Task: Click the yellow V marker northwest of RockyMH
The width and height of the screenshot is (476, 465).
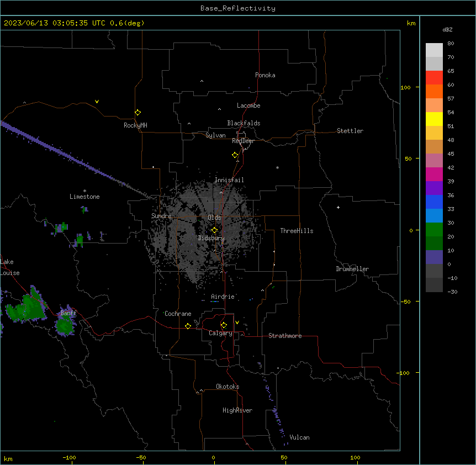Action: [97, 102]
